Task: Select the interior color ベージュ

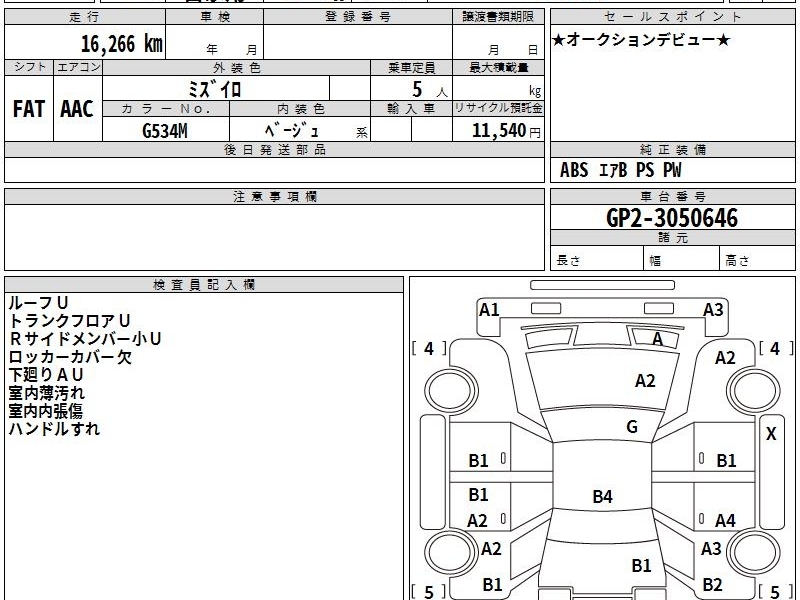Action: (292, 131)
